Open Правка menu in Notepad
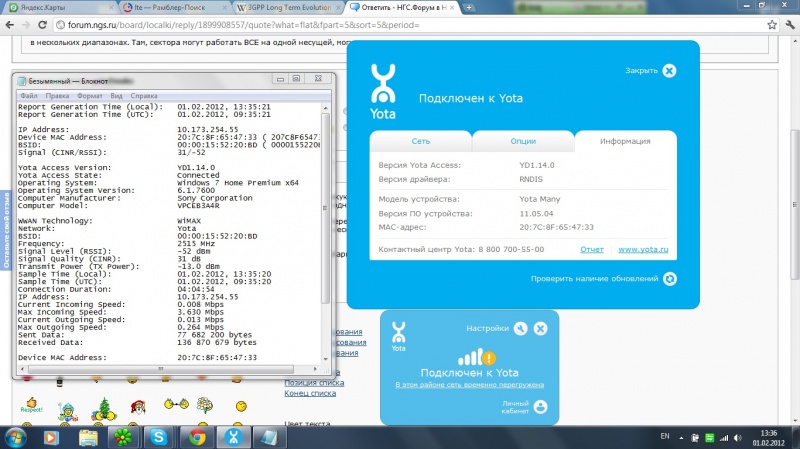Viewport: 800px width, 449px height. tap(57, 95)
